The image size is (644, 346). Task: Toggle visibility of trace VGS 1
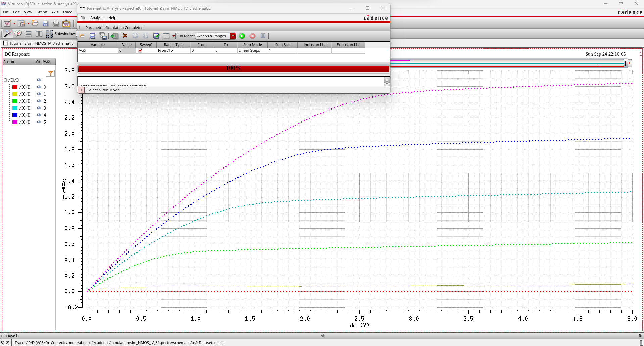[x=39, y=94]
